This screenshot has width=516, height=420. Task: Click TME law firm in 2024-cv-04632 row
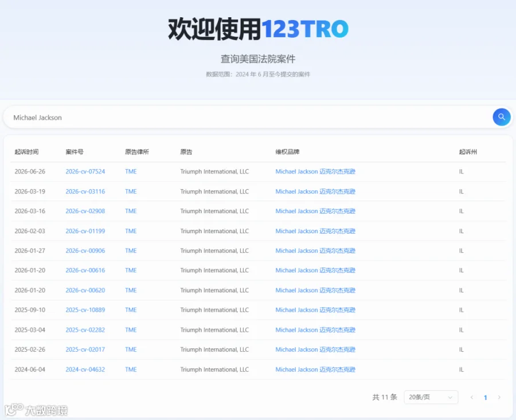coord(131,370)
